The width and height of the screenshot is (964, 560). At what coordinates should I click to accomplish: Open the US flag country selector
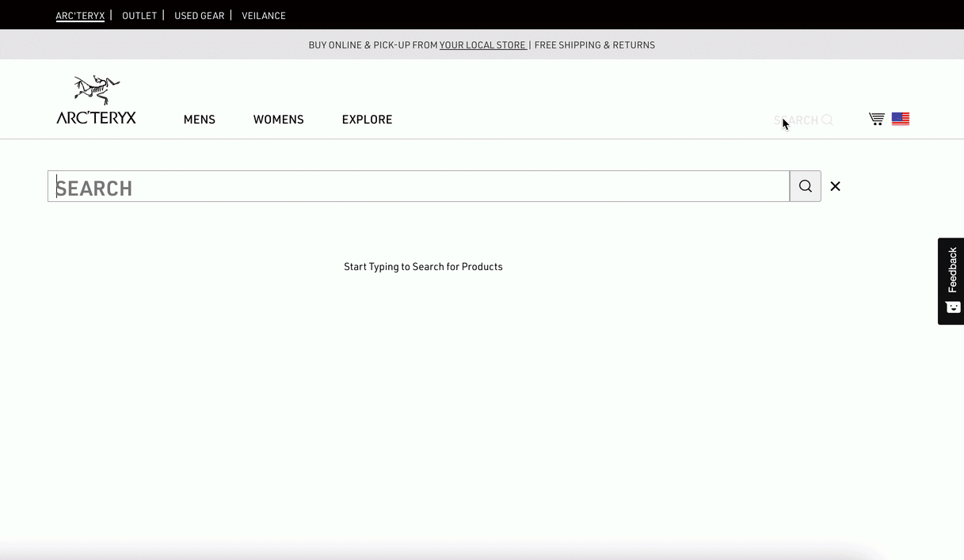[901, 119]
